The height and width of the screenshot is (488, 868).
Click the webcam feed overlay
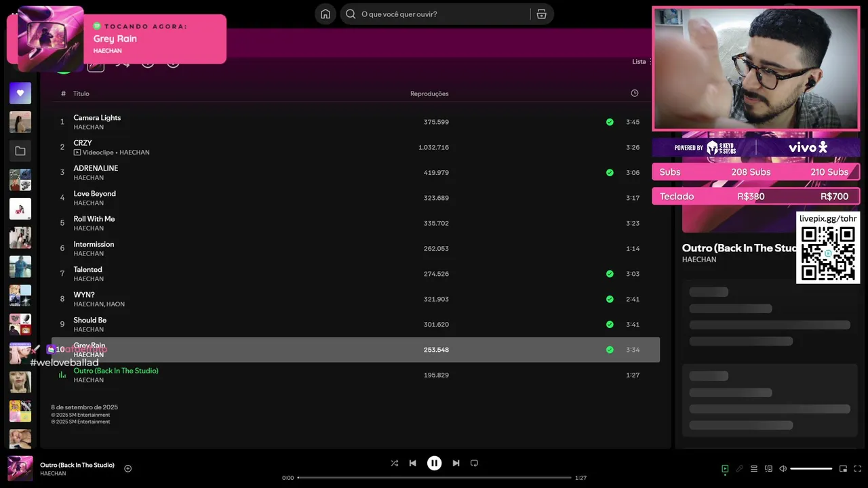point(755,68)
